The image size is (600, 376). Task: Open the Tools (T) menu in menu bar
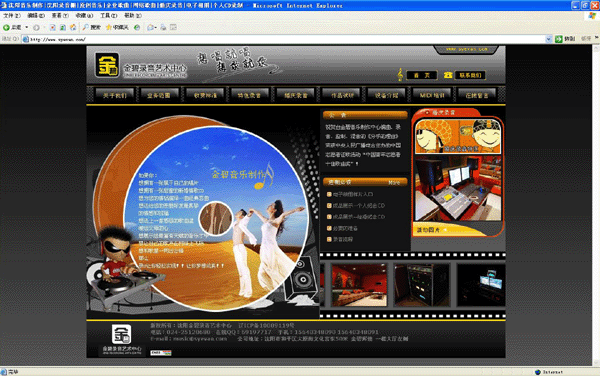pos(109,16)
